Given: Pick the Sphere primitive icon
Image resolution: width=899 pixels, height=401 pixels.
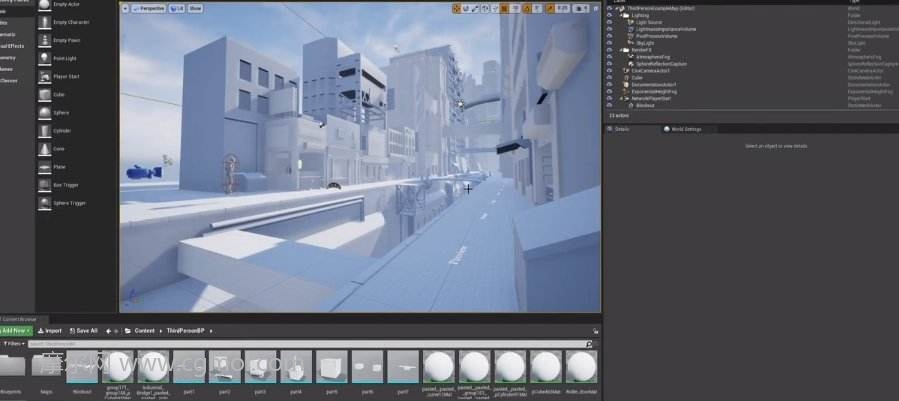Looking at the screenshot, I should click(44, 112).
